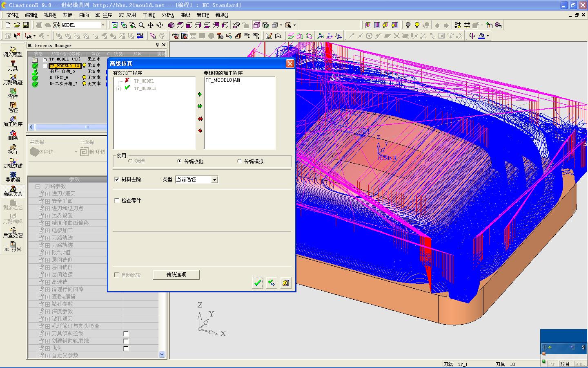Image resolution: width=588 pixels, height=368 pixels.
Task: Enable the 检查零件 checkbox
Action: pyautogui.click(x=117, y=200)
